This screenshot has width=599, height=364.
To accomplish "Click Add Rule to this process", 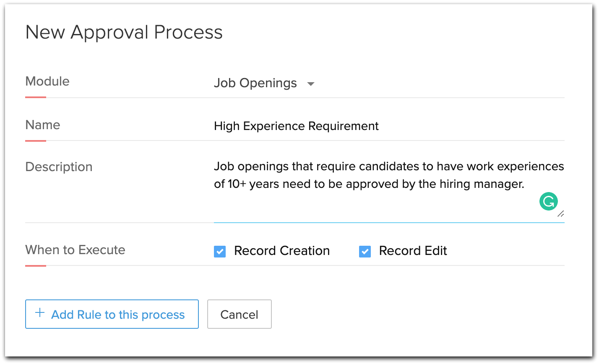I will [x=112, y=314].
